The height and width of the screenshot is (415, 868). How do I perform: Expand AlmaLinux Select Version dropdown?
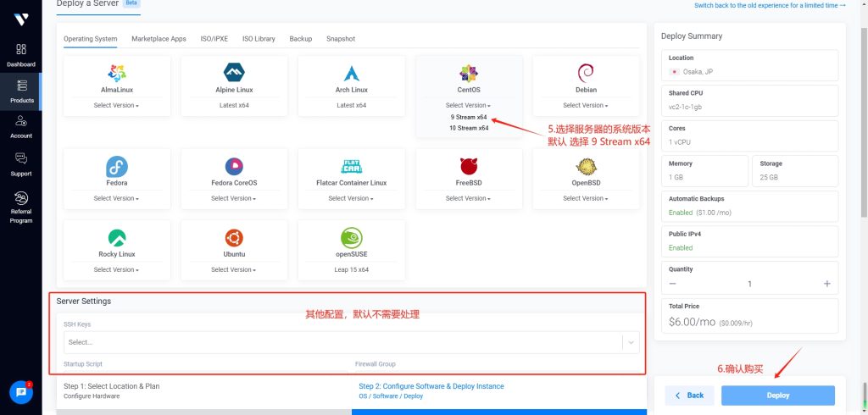[116, 105]
